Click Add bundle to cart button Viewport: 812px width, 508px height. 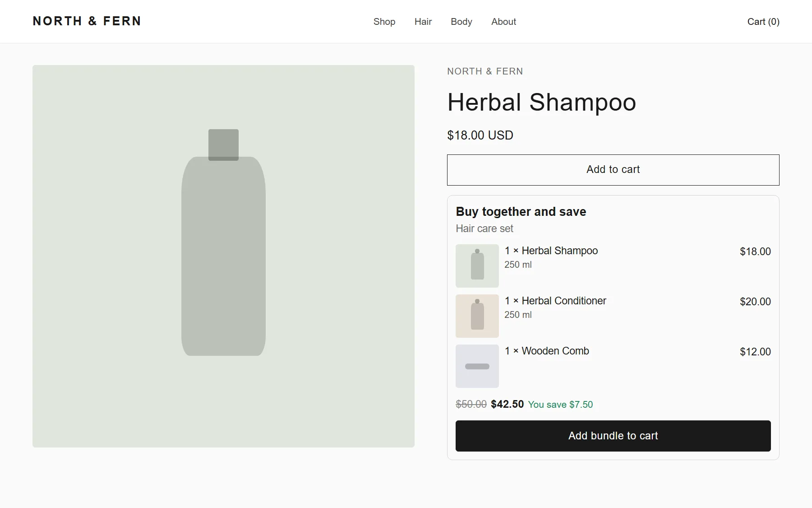(613, 436)
